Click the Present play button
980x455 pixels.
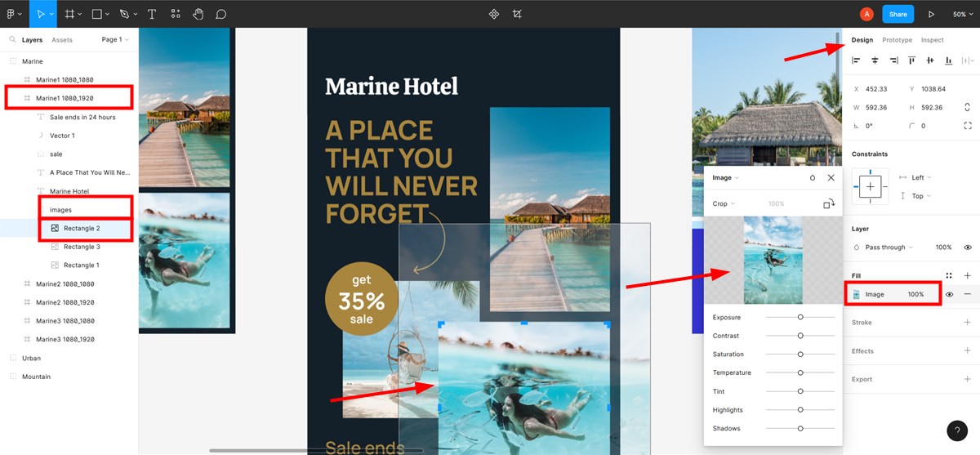931,15
